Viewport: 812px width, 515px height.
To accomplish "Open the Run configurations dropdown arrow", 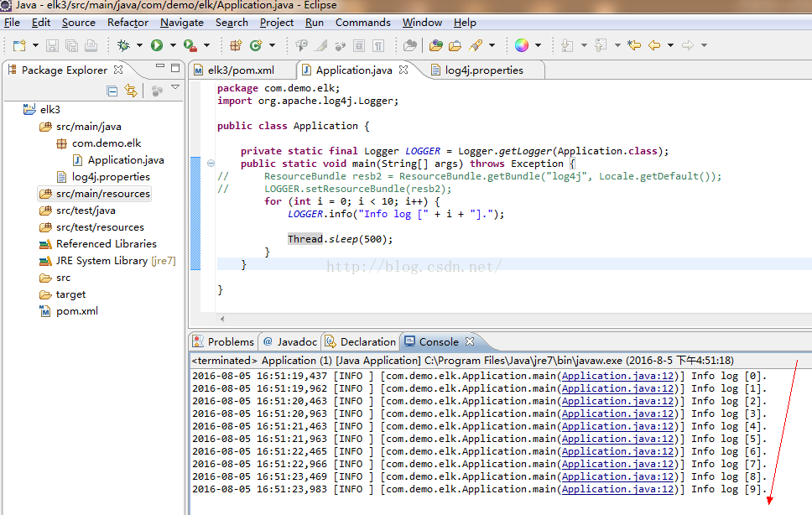I will point(173,45).
